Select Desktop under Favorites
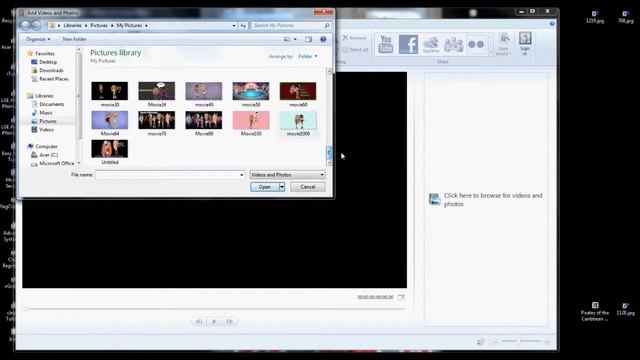The image size is (640, 360). point(44,62)
